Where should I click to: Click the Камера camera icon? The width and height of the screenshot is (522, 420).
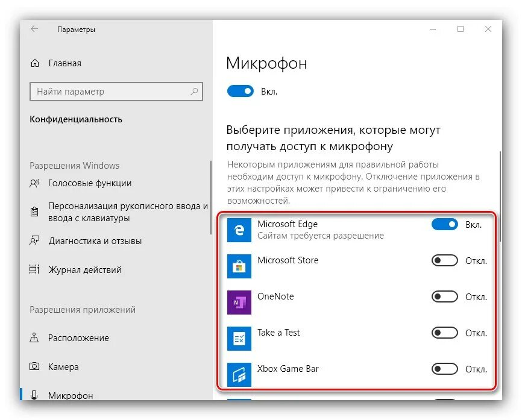click(34, 366)
